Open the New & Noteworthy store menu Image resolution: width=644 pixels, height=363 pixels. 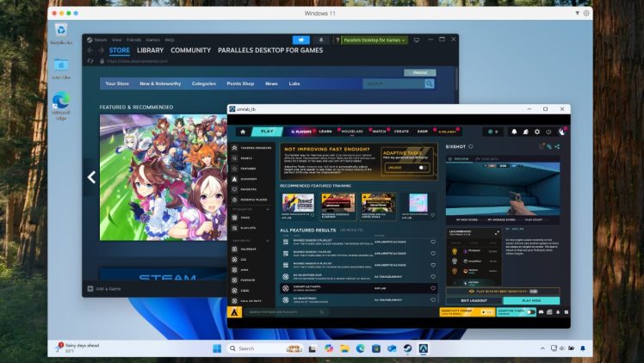[x=160, y=83]
